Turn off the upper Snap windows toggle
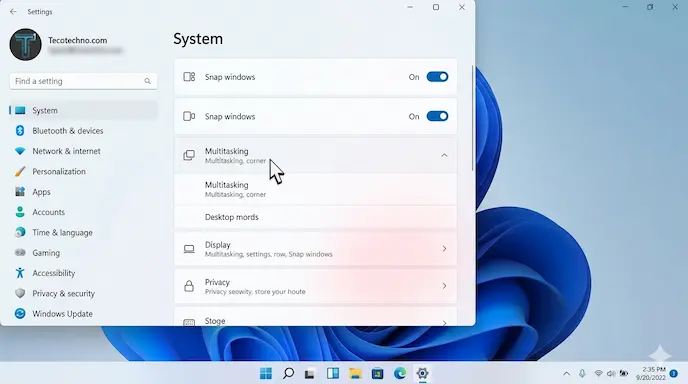 coord(437,77)
